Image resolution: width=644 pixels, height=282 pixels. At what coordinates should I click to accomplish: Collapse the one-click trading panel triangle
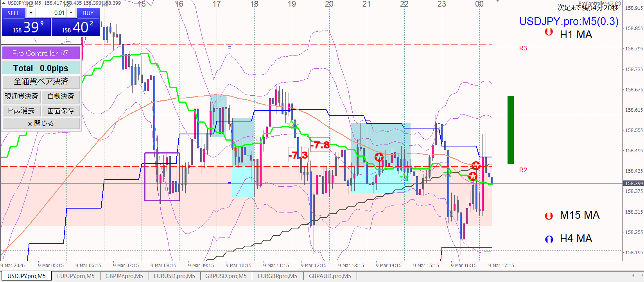coord(4,3)
